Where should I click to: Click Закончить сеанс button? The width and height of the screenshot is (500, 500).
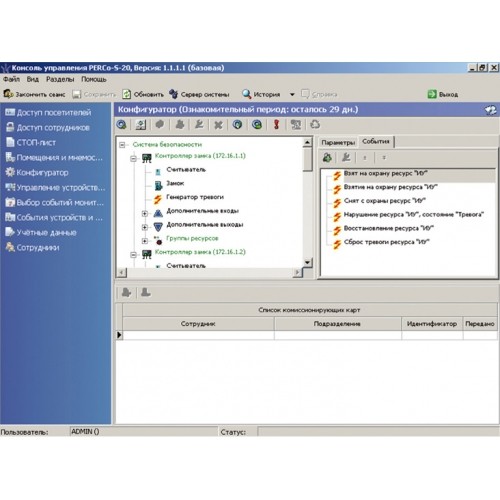(x=34, y=94)
